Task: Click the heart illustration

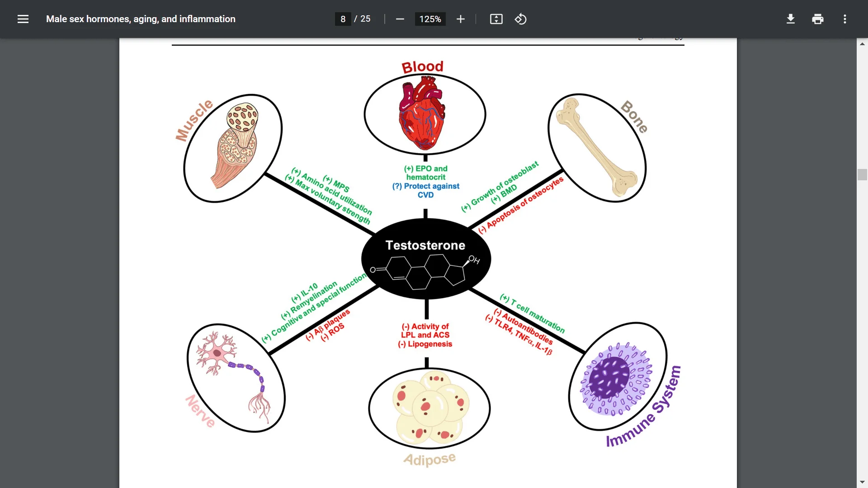Action: pos(422,113)
